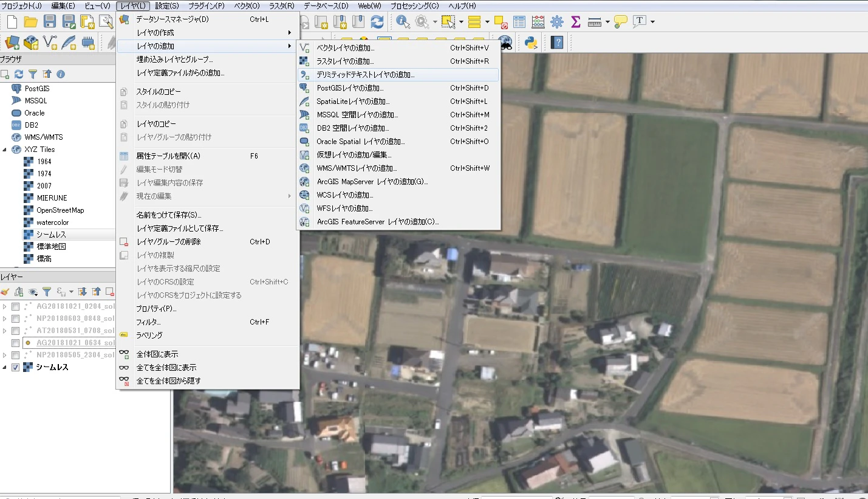Screen dimensions: 868x499
Task: Select the 標準地図 tile entry
Action: point(51,247)
